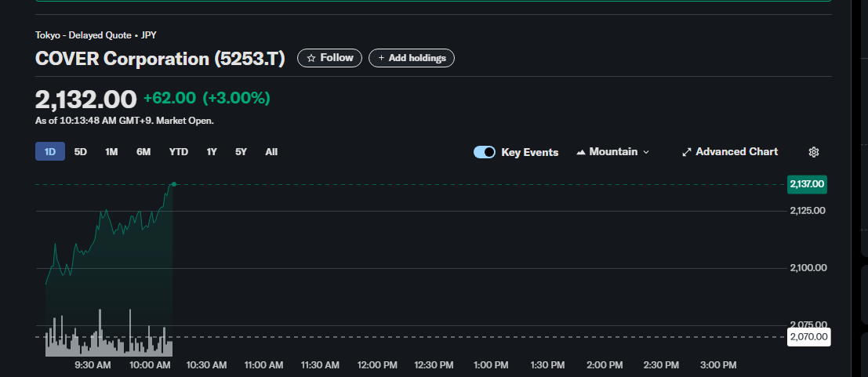Click the 11:00 AM time axis label
Image resolution: width=868 pixels, height=377 pixels.
263,365
